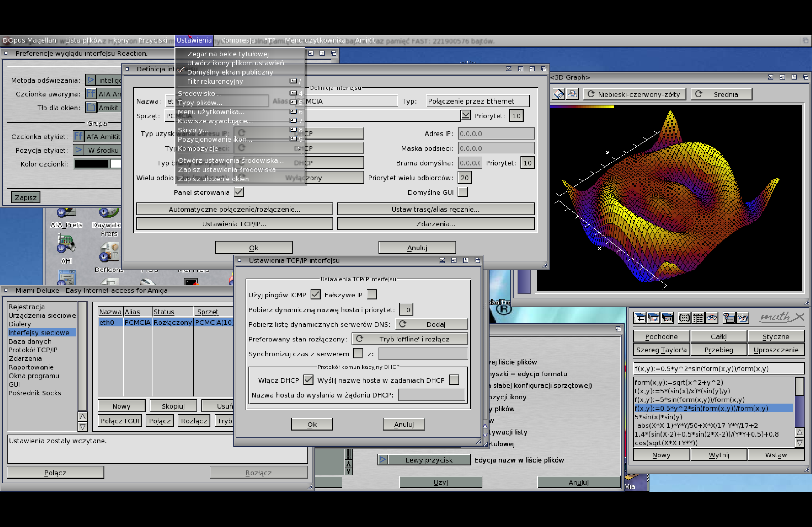Open the AmiKit menu

pyautogui.click(x=365, y=40)
